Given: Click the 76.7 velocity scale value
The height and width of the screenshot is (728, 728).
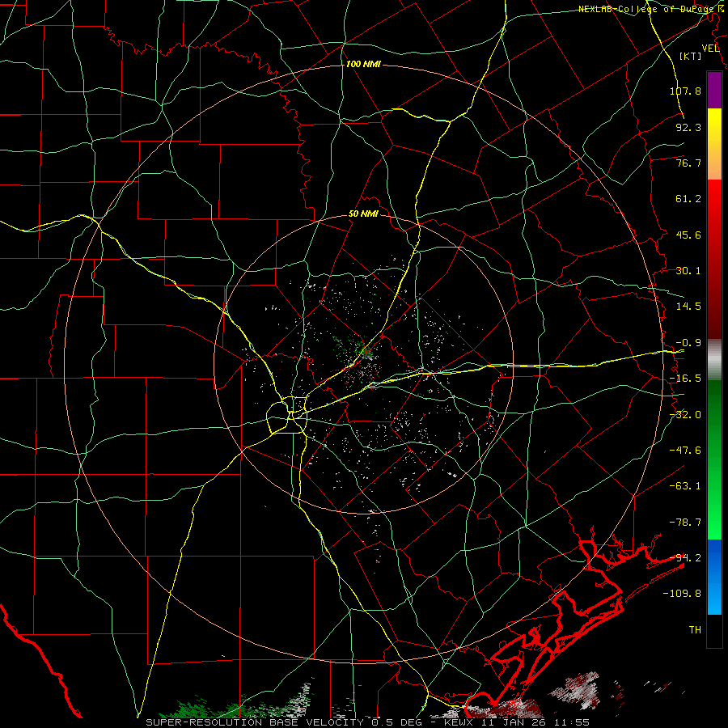Looking at the screenshot, I should pos(688,163).
